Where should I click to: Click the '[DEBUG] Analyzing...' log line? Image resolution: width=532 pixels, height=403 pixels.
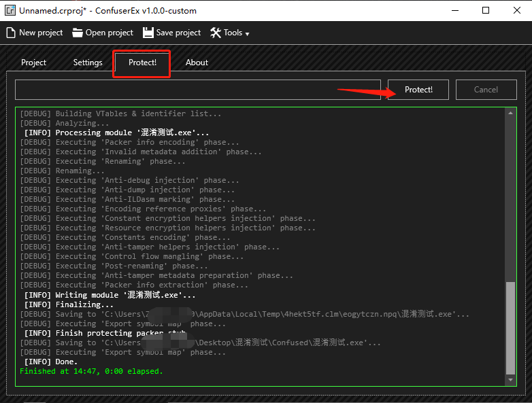(65, 123)
